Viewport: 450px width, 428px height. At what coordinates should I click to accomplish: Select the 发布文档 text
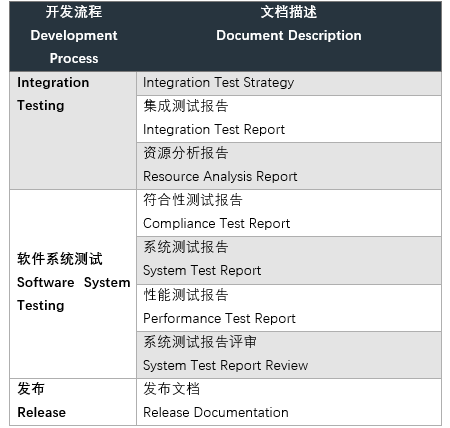click(x=171, y=389)
